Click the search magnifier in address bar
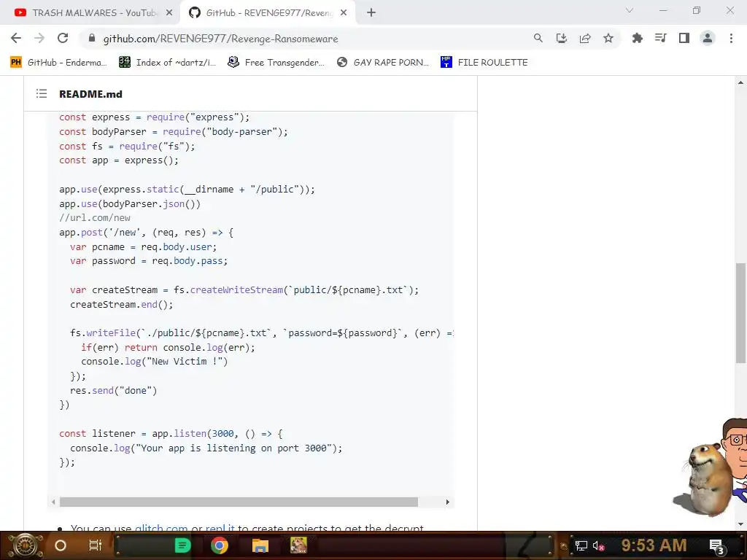Viewport: 747px width, 560px height. click(538, 38)
